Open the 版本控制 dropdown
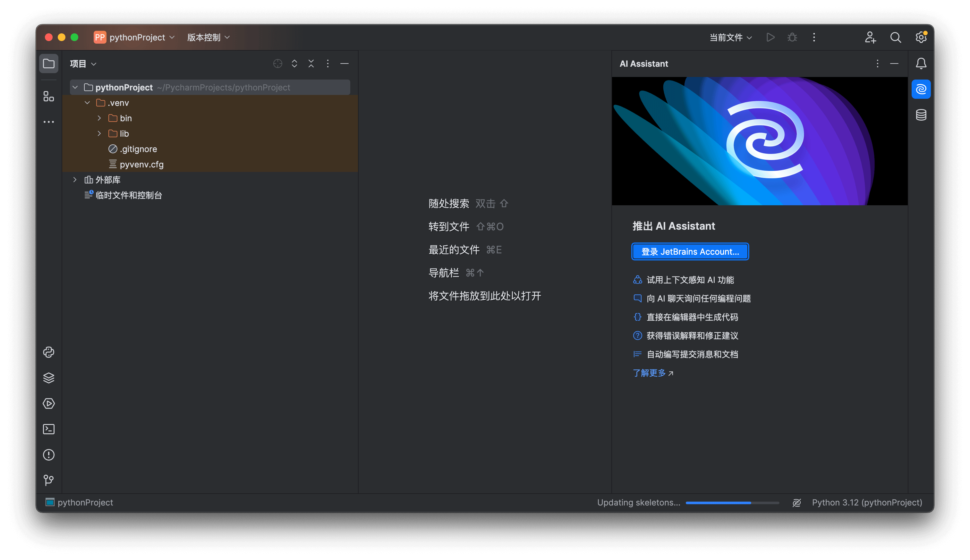The width and height of the screenshot is (970, 560). click(208, 37)
